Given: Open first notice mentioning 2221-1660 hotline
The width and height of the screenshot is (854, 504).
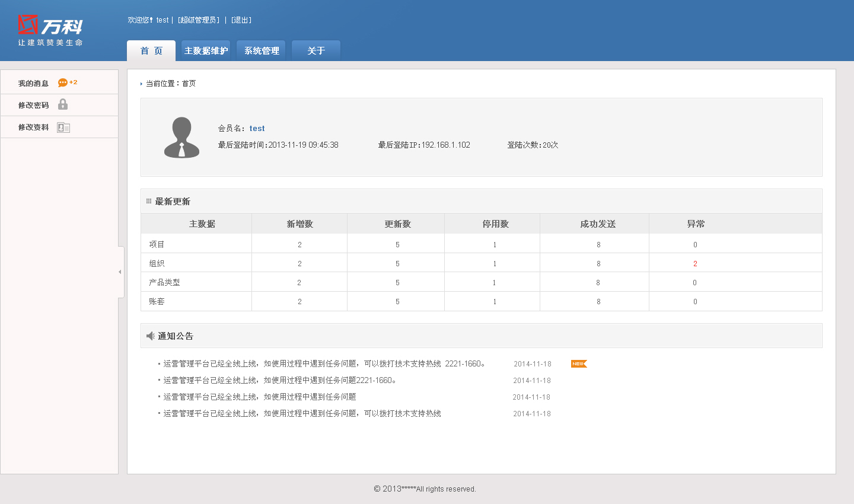Looking at the screenshot, I should click(324, 363).
